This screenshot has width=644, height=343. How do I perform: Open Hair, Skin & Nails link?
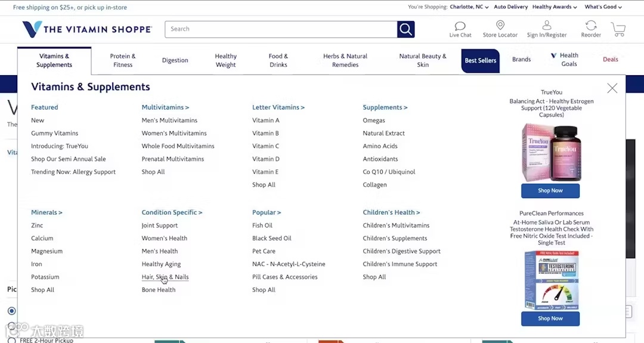tap(165, 277)
